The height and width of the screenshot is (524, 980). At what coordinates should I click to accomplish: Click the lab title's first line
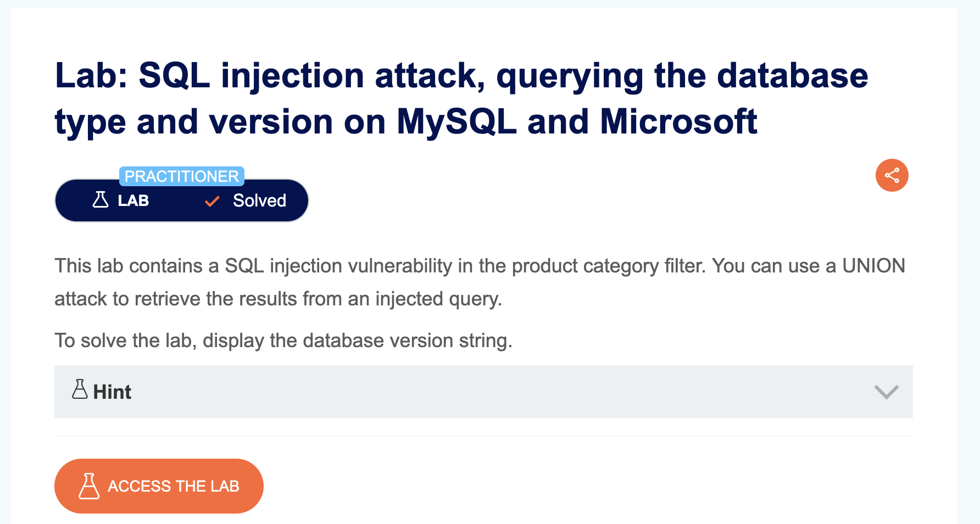(x=461, y=75)
